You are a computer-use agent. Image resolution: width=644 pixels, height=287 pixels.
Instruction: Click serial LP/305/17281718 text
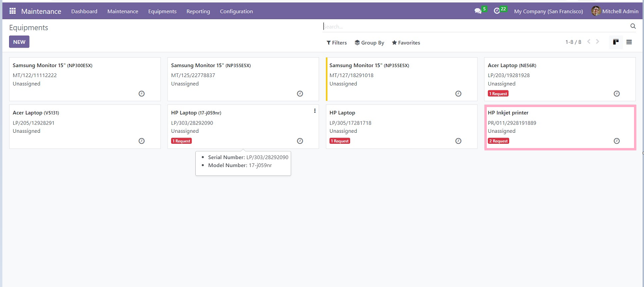coord(351,123)
